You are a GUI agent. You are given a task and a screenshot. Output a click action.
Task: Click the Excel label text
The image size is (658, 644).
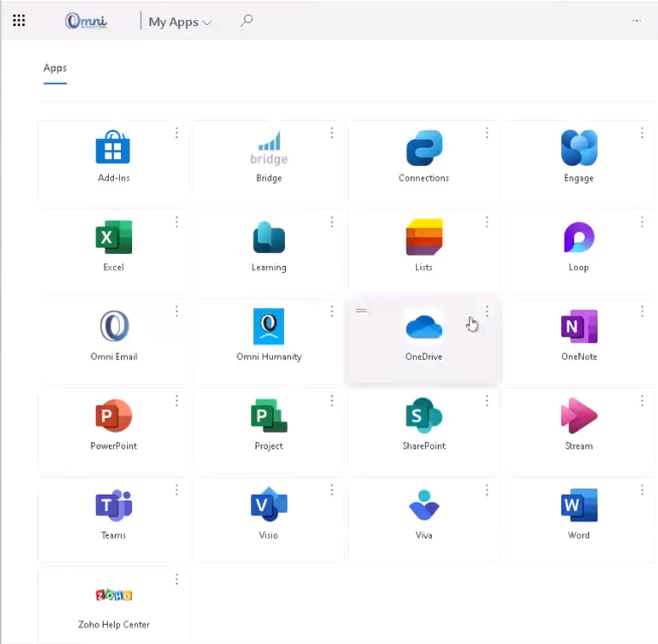114,268
